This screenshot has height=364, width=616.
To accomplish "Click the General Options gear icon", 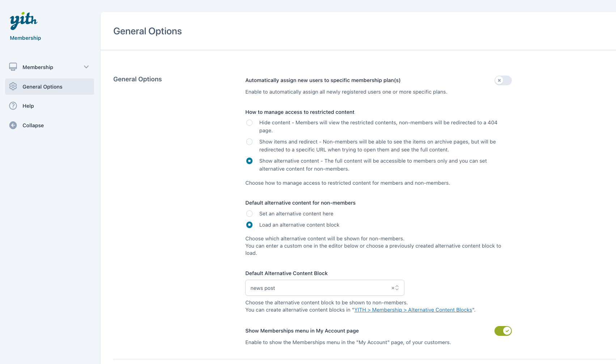I will click(13, 86).
